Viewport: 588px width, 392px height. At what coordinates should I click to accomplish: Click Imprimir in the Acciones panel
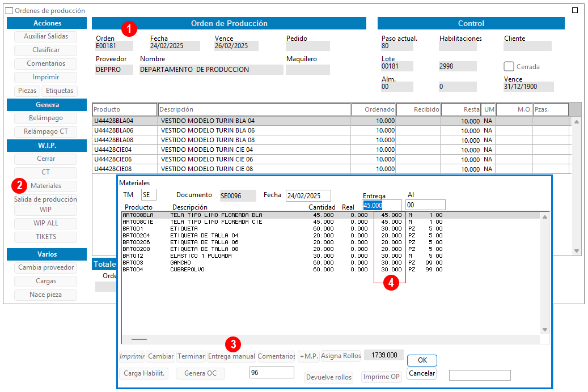(x=46, y=77)
